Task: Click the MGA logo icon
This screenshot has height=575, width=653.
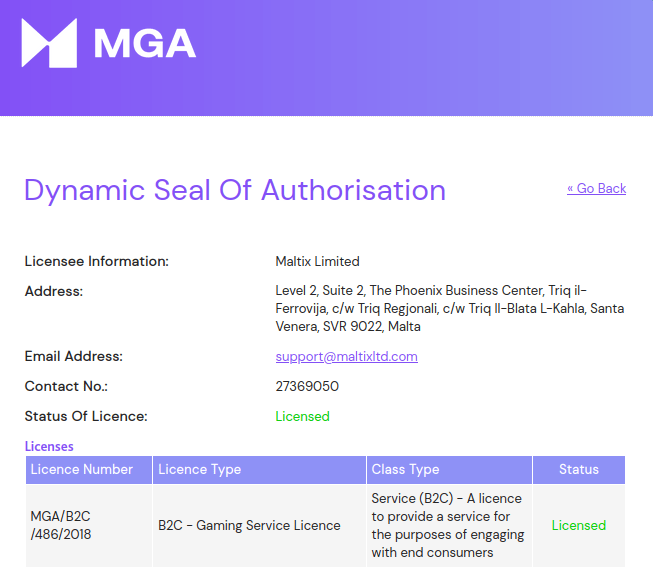Action: pyautogui.click(x=49, y=43)
